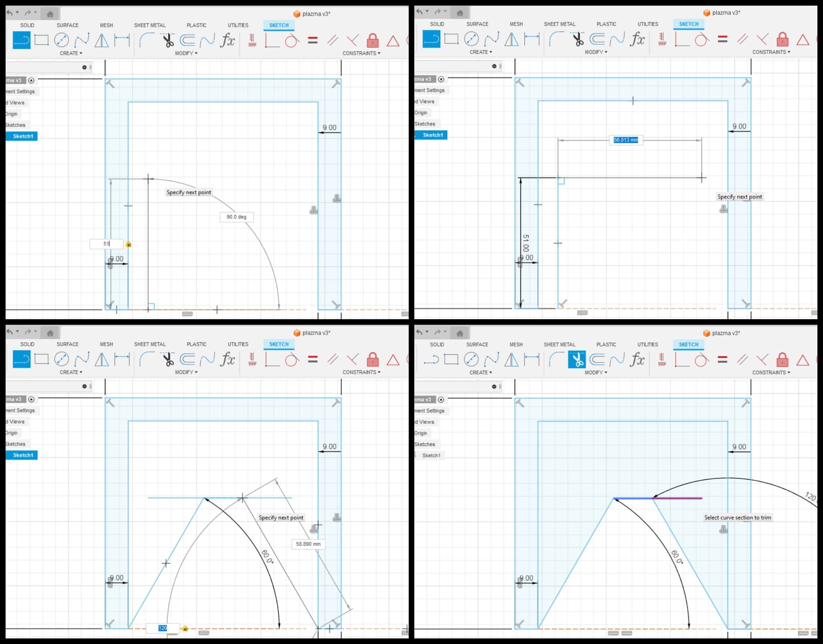This screenshot has width=823, height=644.
Task: Click the Offset tool in bottom-left panel
Action: (x=187, y=359)
